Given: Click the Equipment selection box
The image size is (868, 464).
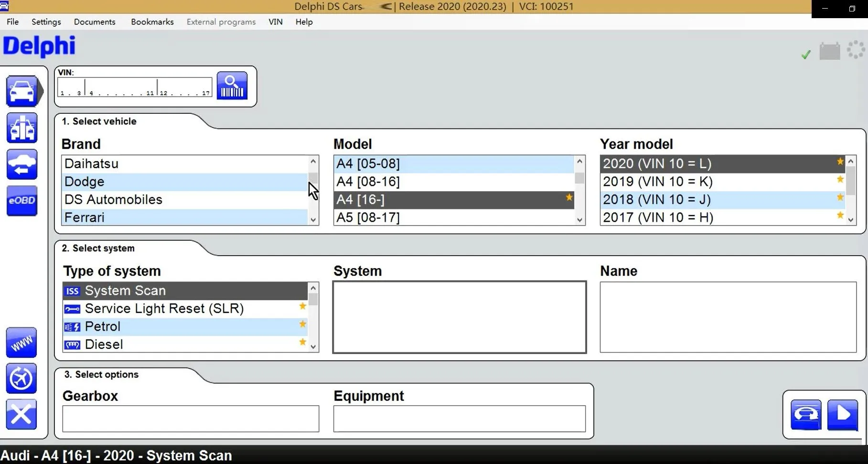Looking at the screenshot, I should click(x=460, y=419).
